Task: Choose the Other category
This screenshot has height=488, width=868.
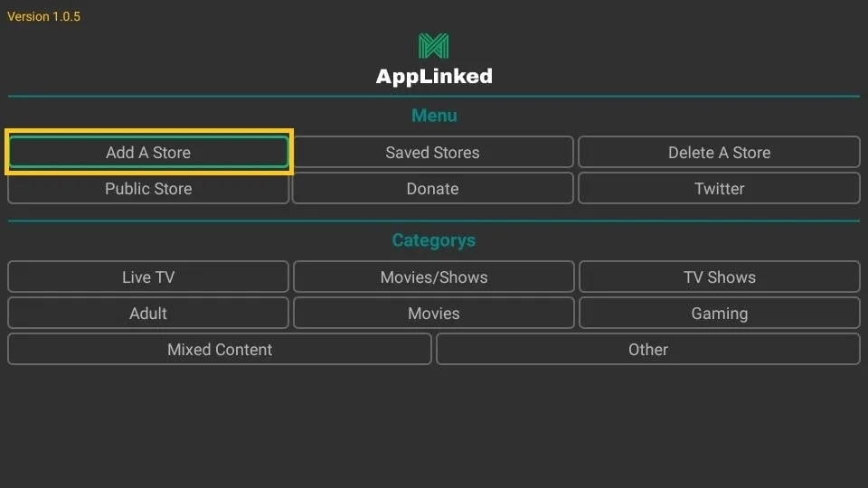Action: pyautogui.click(x=648, y=349)
